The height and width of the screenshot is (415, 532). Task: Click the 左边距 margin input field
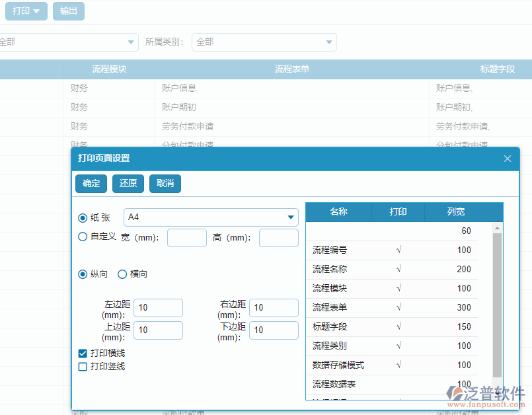pyautogui.click(x=158, y=307)
